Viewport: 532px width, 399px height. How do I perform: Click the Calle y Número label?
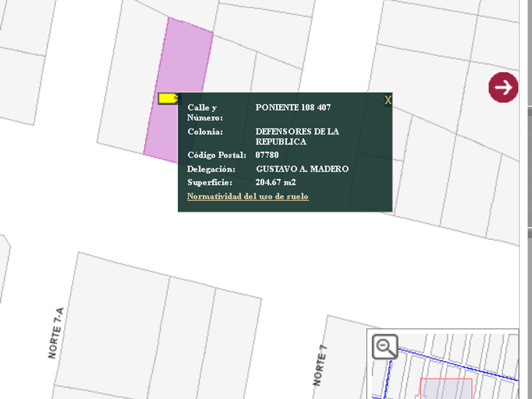[205, 112]
